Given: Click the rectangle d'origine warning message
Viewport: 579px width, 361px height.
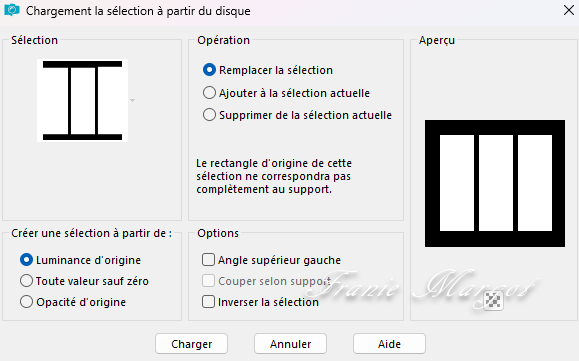Looking at the screenshot, I should tap(274, 176).
